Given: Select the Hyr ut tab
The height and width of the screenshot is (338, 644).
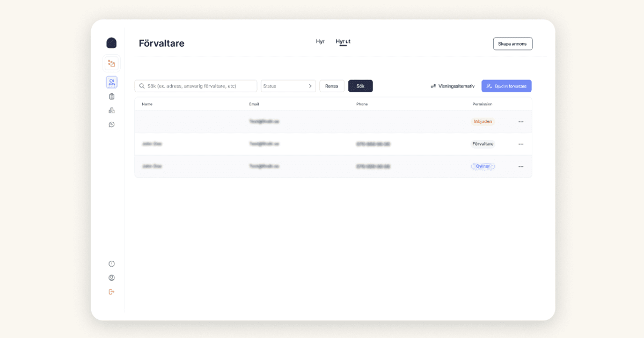Looking at the screenshot, I should (343, 41).
